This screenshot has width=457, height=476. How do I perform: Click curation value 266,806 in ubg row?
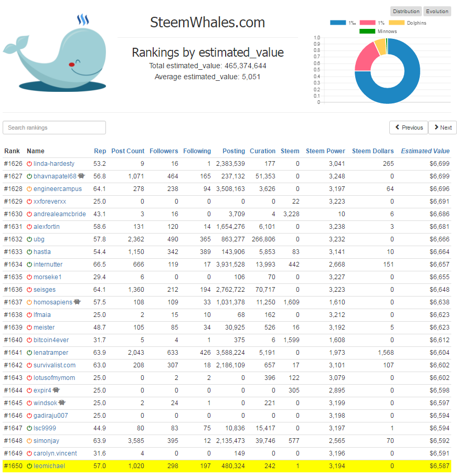pos(263,239)
